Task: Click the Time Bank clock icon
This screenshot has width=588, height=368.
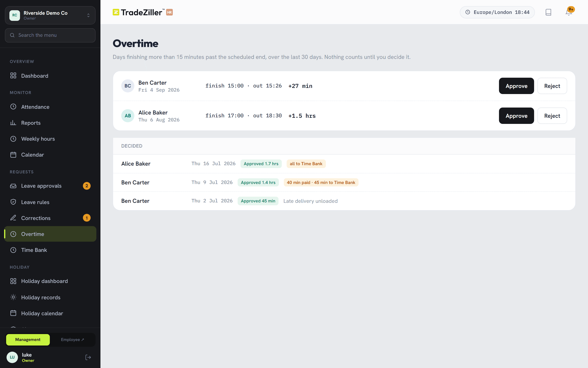Action: [13, 250]
